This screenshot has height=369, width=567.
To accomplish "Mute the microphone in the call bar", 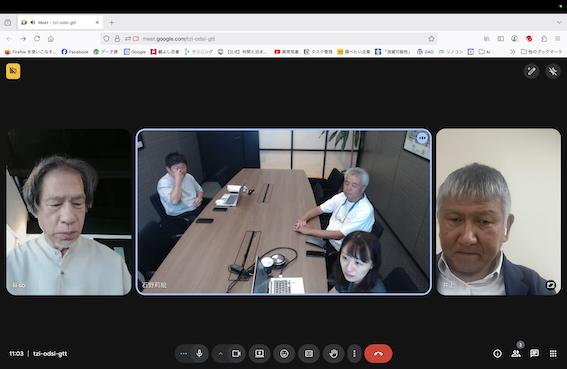I will pos(199,353).
